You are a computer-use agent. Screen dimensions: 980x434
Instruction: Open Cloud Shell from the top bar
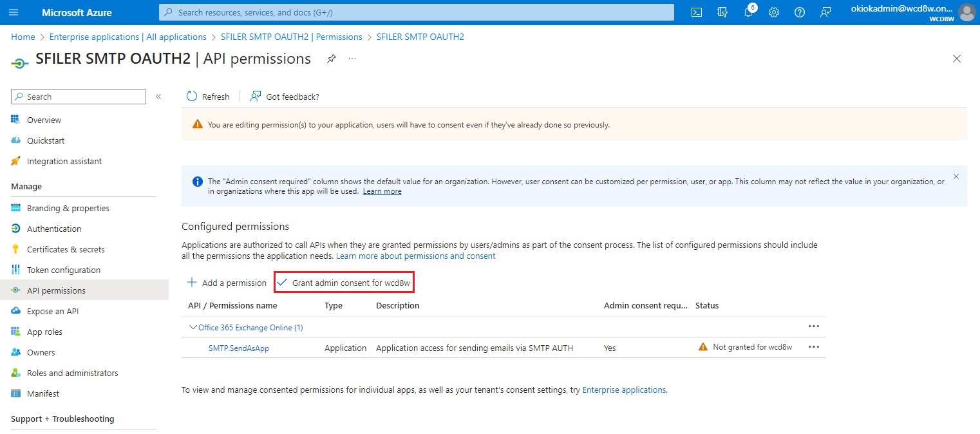click(x=696, y=12)
